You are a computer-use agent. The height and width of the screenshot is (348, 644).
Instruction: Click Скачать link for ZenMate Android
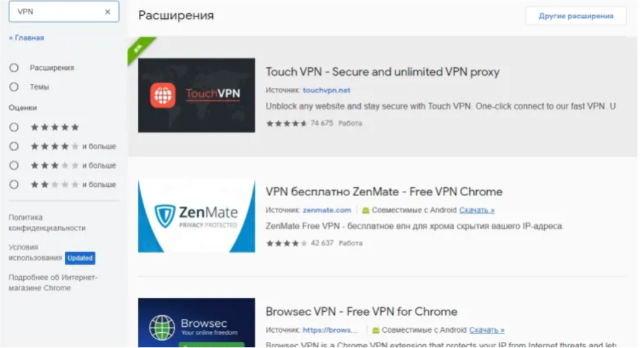pyautogui.click(x=477, y=210)
